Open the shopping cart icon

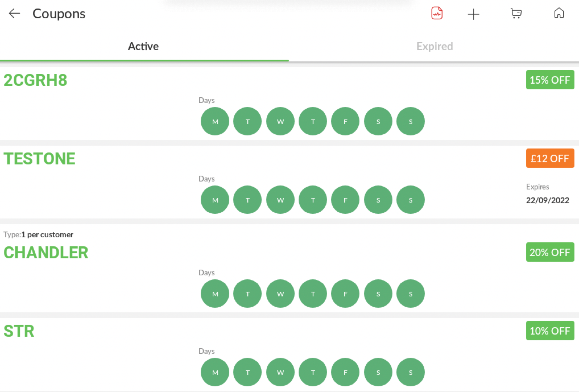click(516, 13)
